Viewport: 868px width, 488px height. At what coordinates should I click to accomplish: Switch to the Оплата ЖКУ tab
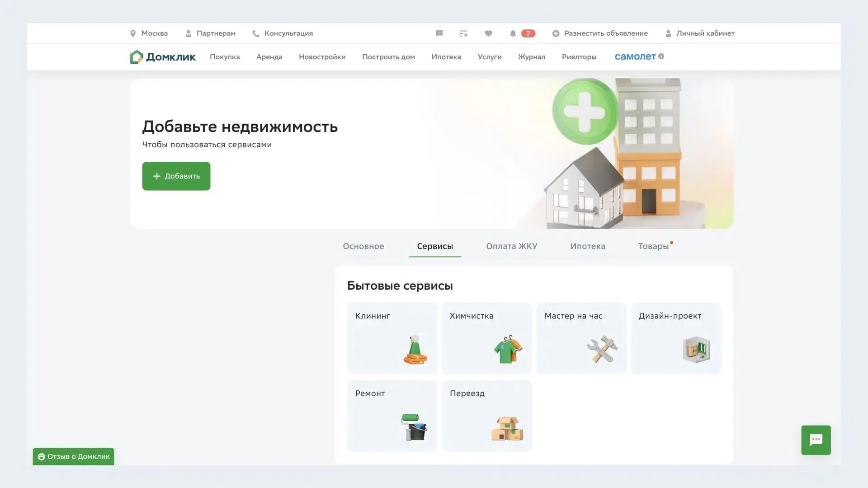512,246
